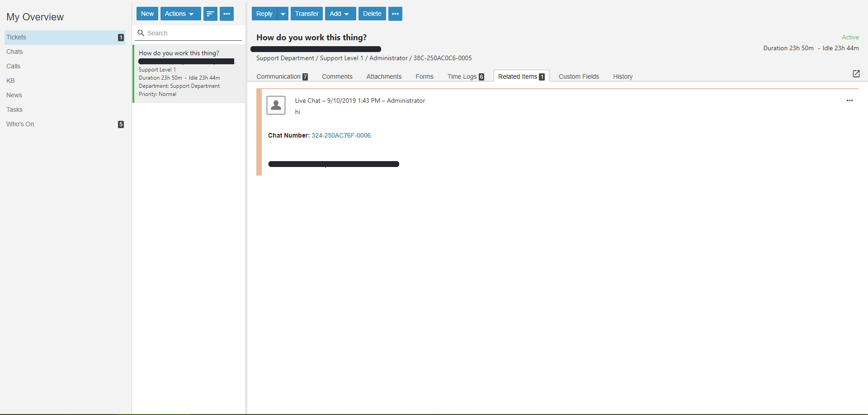Open the Reply dropdown arrow

[283, 14]
